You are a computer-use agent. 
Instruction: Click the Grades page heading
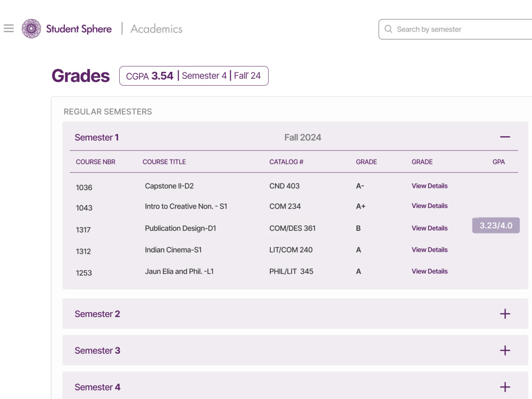pos(81,76)
